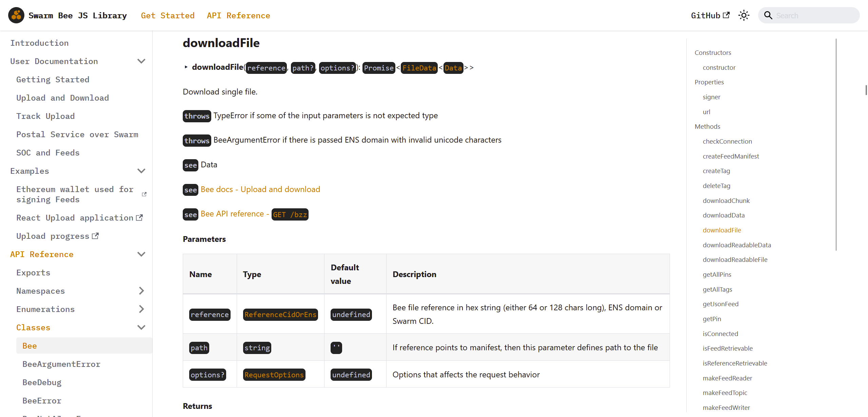The width and height of the screenshot is (868, 417).
Task: Open the Get Started nav tab
Action: [x=167, y=16]
